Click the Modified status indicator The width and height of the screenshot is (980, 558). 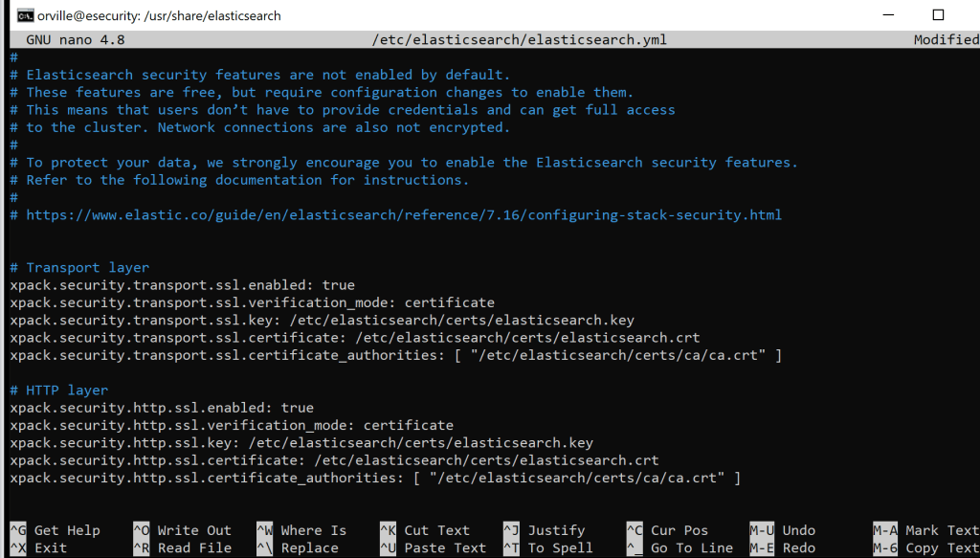[x=946, y=40]
